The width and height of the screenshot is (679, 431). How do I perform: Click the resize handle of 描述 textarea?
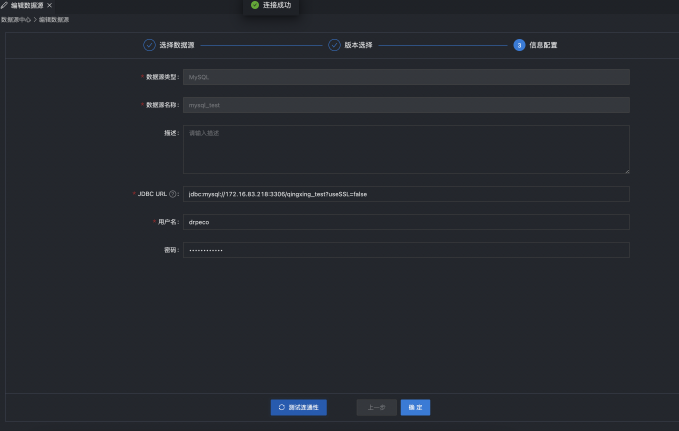(627, 171)
